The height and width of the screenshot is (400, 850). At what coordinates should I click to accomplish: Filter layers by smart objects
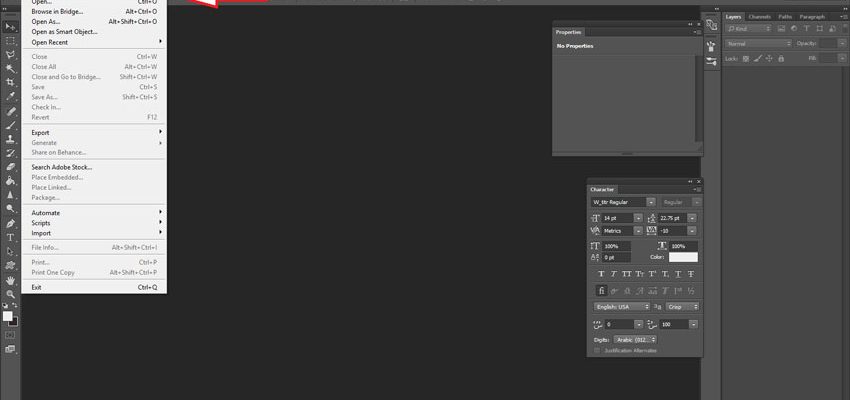(832, 29)
